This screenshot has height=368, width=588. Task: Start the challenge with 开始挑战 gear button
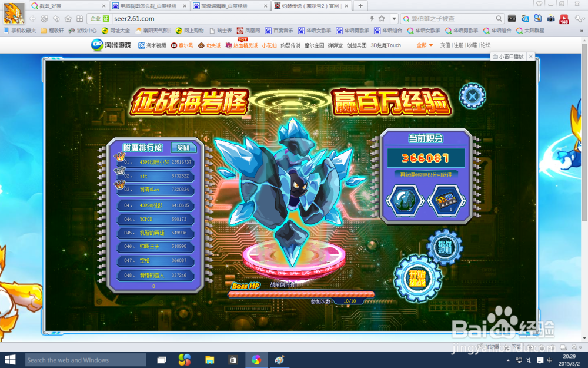[x=417, y=279]
